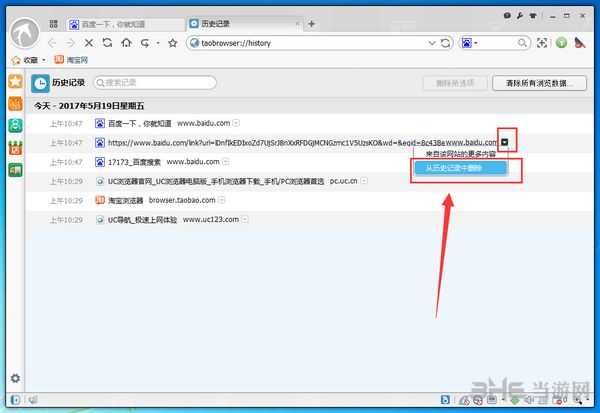This screenshot has height=413, width=600.
Task: Click the green round toolbar icon
Action: tap(561, 42)
